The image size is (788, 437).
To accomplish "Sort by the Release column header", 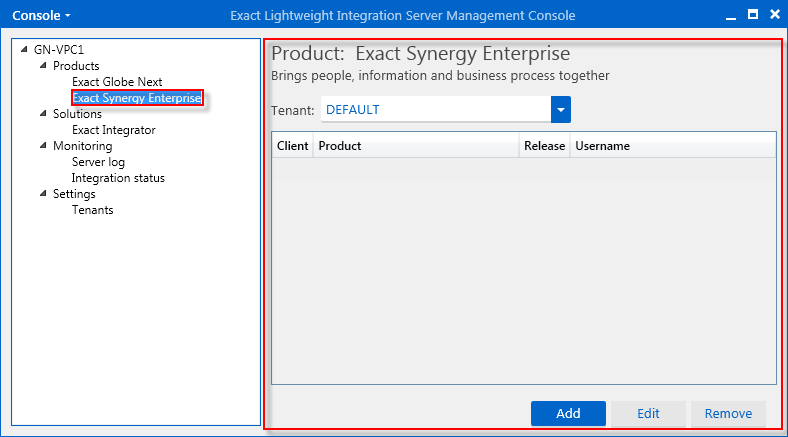I will click(544, 146).
